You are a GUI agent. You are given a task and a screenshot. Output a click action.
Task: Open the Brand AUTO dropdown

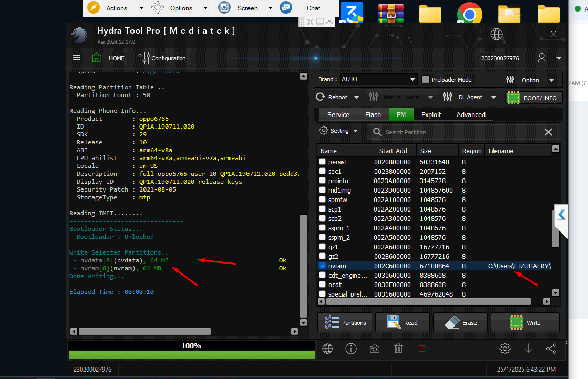click(x=378, y=79)
